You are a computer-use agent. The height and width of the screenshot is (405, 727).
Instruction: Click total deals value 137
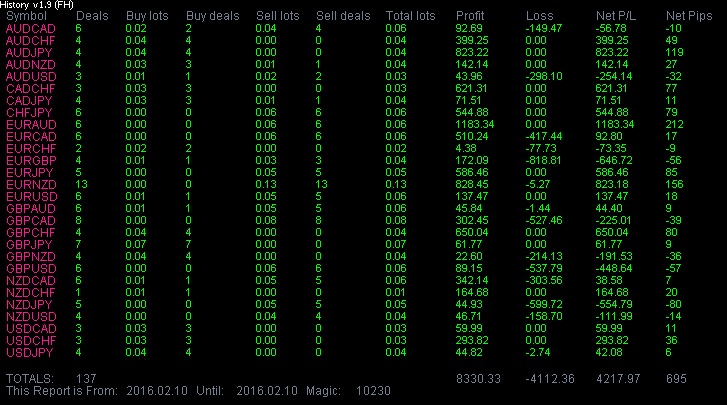coord(86,379)
